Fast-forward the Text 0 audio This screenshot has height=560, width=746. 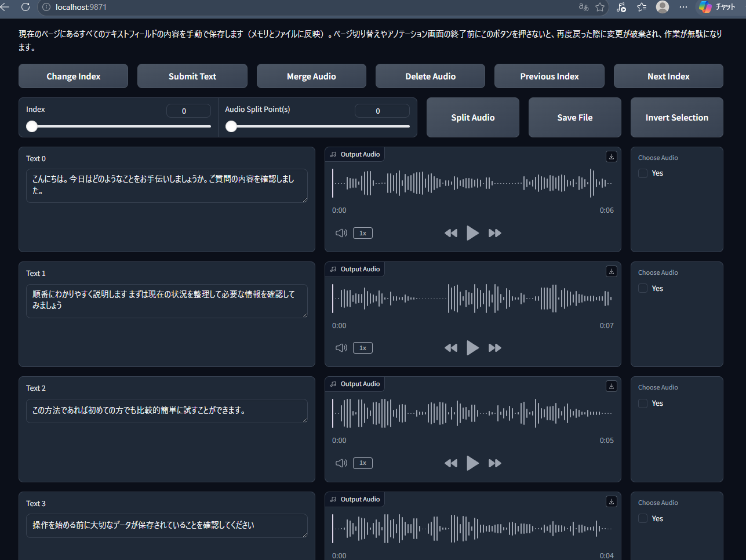[495, 233]
